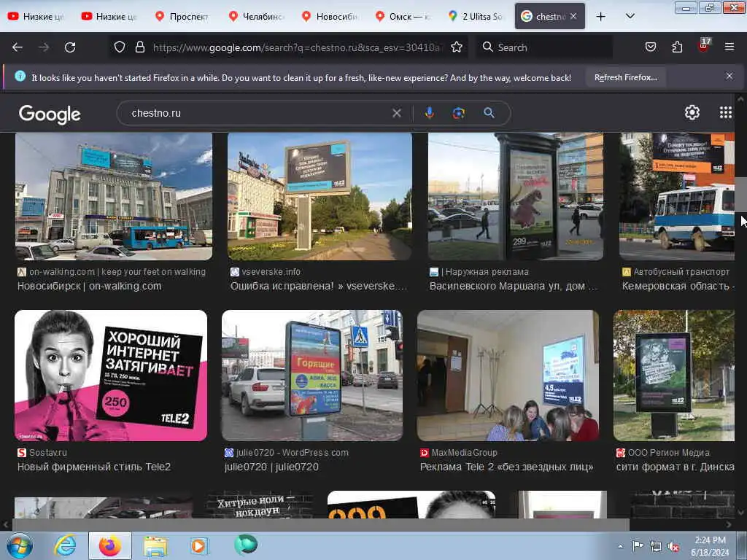Click the muted volume tray icon
This screenshot has width=747, height=560.
[x=673, y=546]
